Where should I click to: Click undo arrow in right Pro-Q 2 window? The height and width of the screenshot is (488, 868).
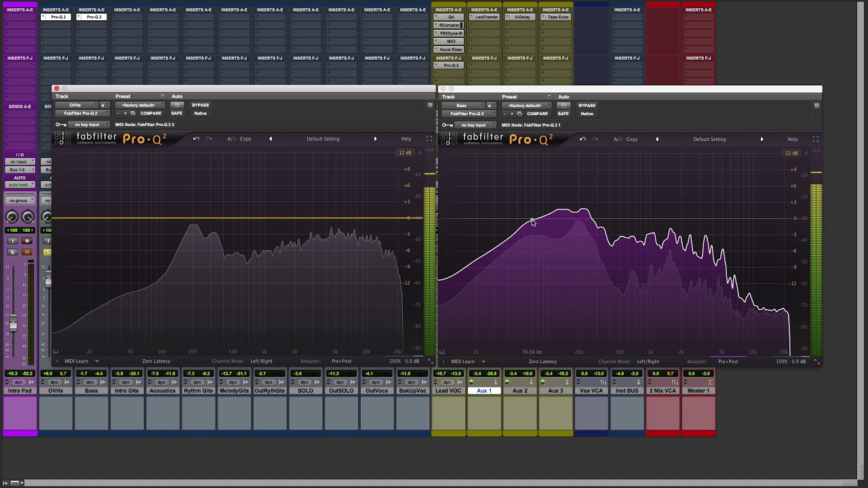pyautogui.click(x=583, y=139)
